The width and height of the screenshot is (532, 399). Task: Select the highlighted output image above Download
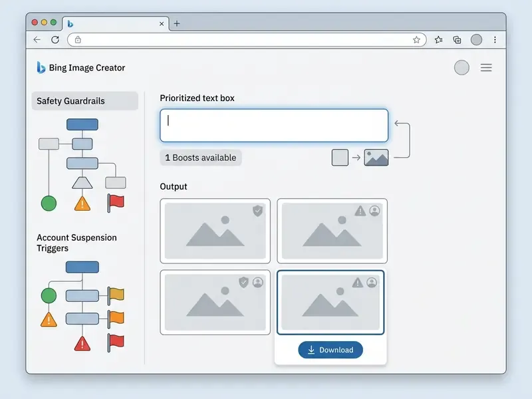[331, 303]
